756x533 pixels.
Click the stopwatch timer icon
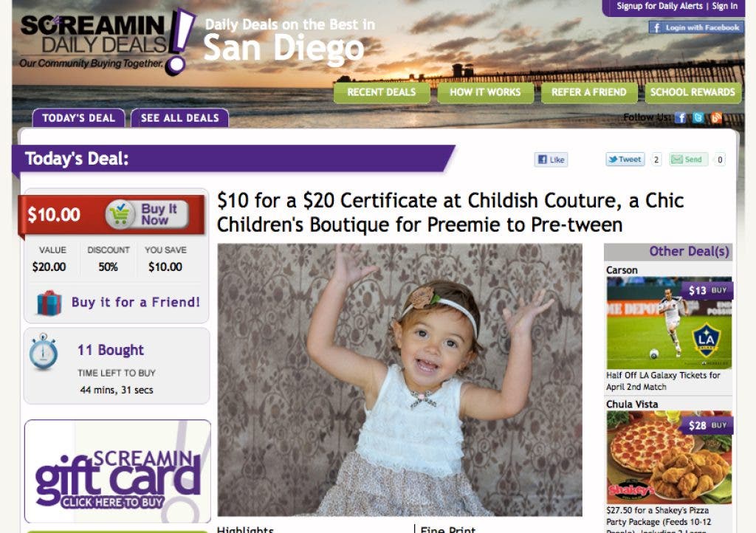point(44,351)
